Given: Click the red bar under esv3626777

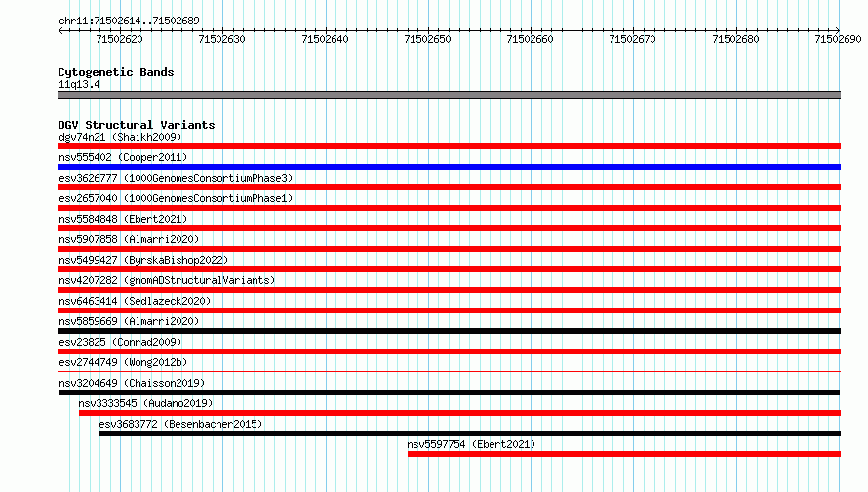Looking at the screenshot, I should [449, 187].
